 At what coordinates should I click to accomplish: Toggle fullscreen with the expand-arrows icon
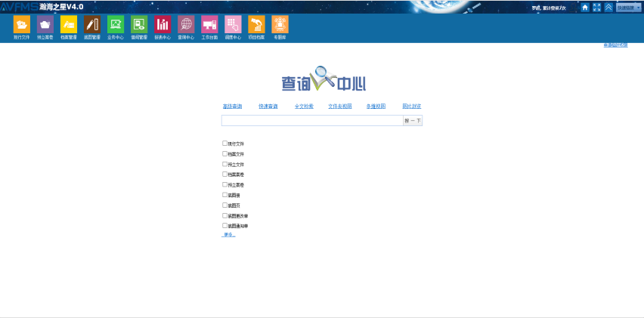click(x=596, y=8)
